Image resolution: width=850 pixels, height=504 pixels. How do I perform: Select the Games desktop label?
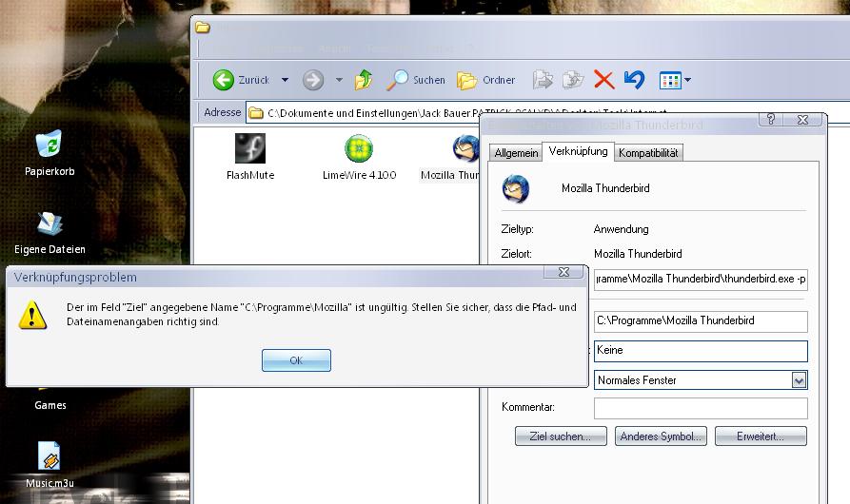pyautogui.click(x=49, y=405)
